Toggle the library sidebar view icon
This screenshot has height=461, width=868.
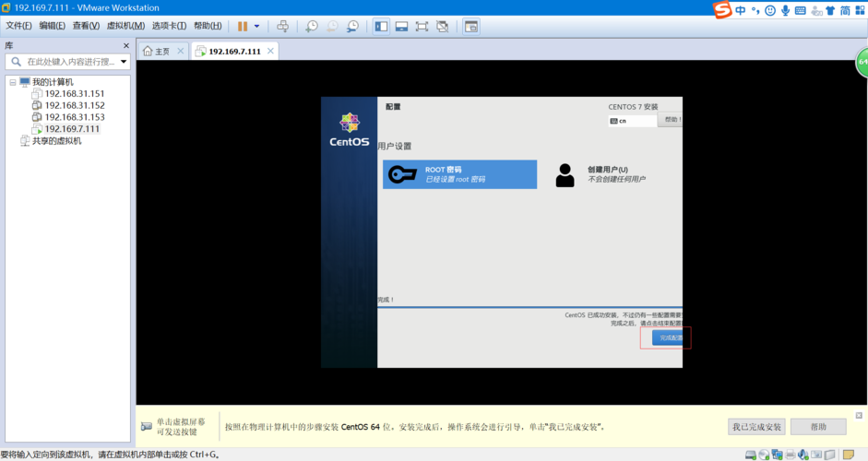381,26
